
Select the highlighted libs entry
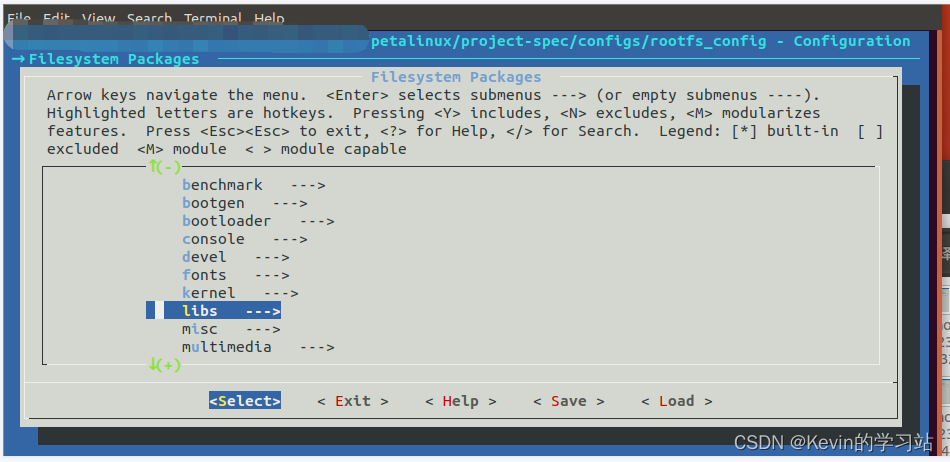pos(213,311)
